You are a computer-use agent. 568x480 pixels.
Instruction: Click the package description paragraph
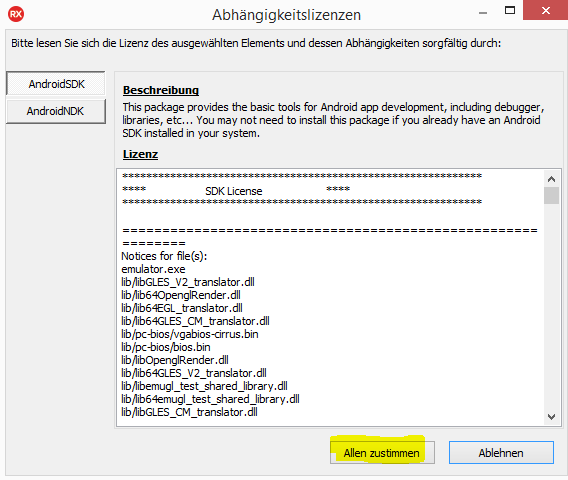[333, 120]
